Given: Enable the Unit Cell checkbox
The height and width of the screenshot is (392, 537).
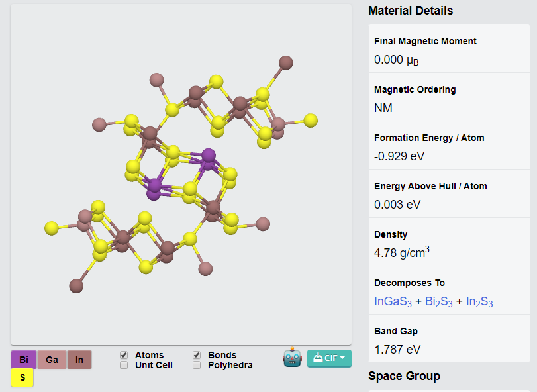Looking at the screenshot, I should click(x=124, y=365).
